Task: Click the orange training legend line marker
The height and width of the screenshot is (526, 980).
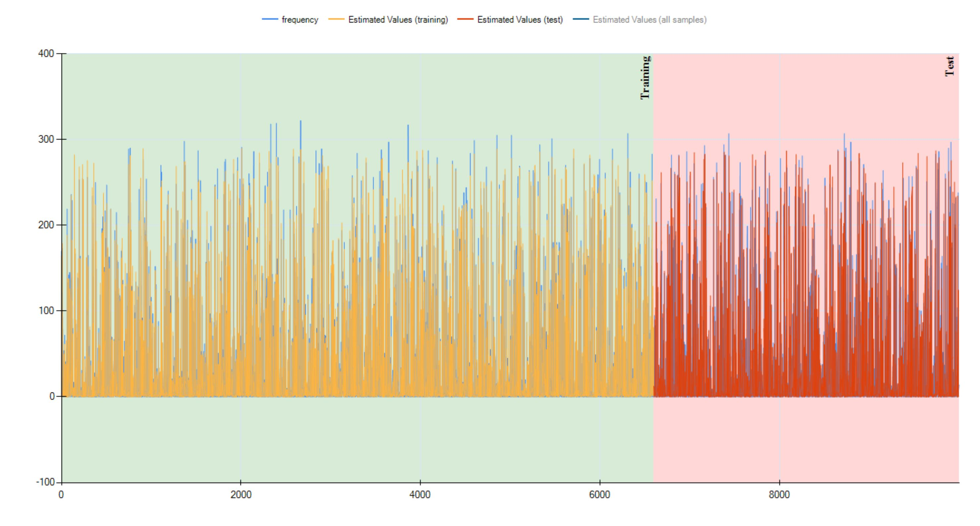Action: (336, 20)
